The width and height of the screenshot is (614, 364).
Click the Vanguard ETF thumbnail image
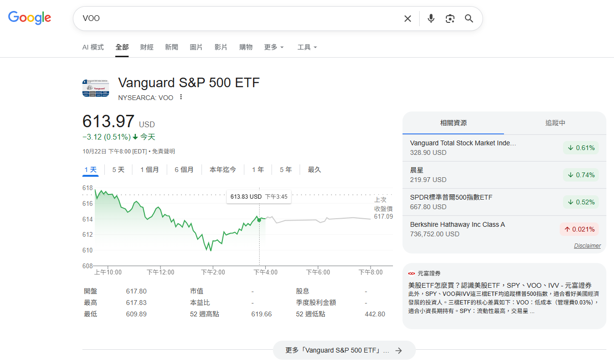[x=96, y=89]
